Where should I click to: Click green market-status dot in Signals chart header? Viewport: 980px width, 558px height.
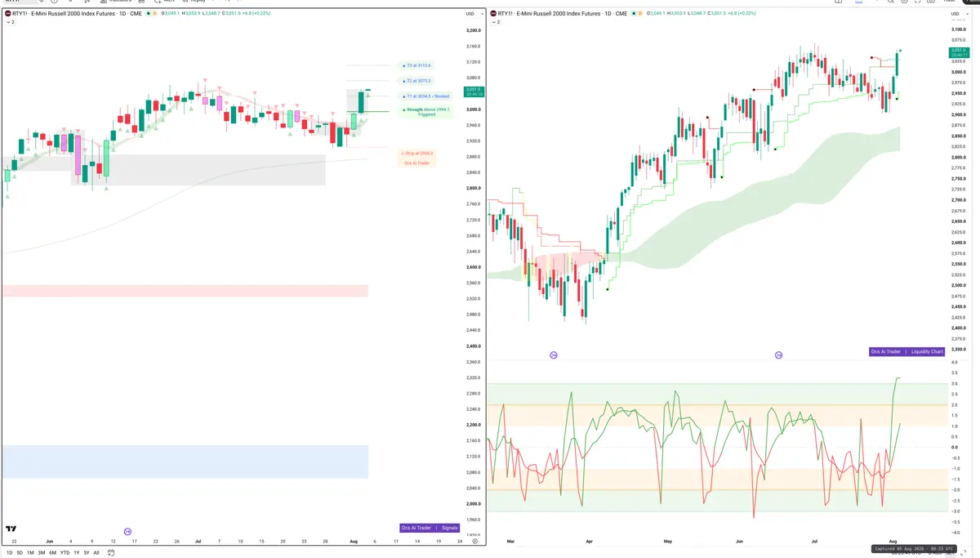click(x=149, y=14)
